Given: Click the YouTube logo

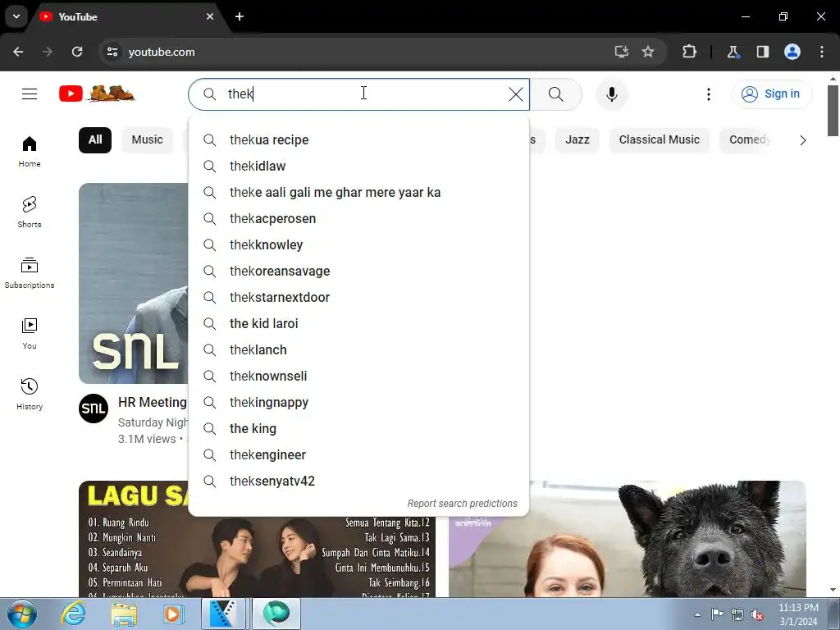Looking at the screenshot, I should [97, 94].
